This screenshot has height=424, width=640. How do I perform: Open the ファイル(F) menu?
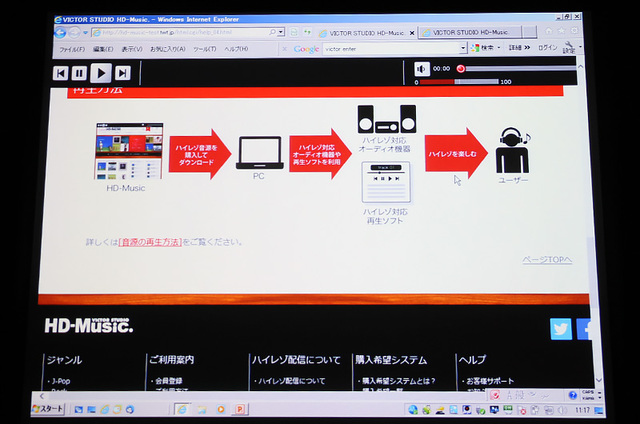(72, 49)
